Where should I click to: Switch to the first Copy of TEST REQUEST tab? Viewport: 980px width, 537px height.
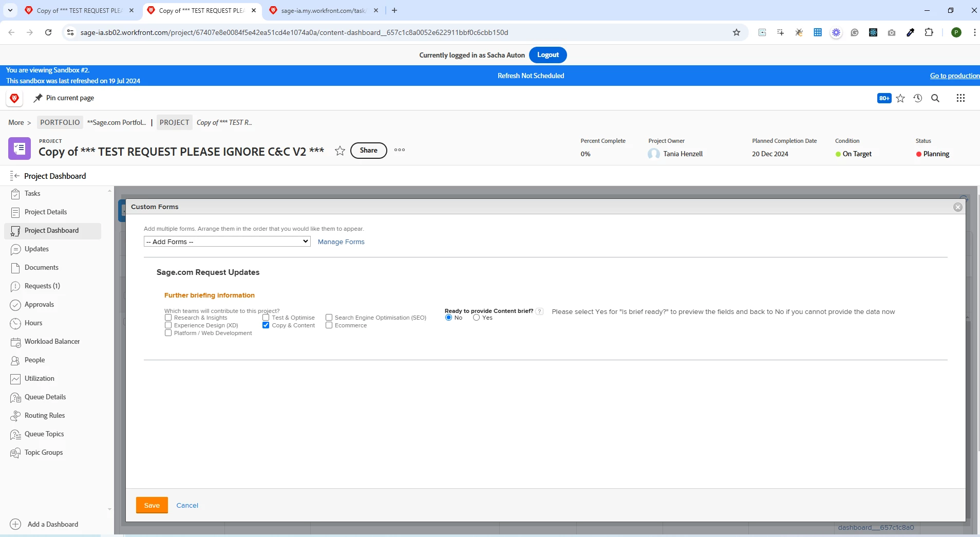[79, 10]
